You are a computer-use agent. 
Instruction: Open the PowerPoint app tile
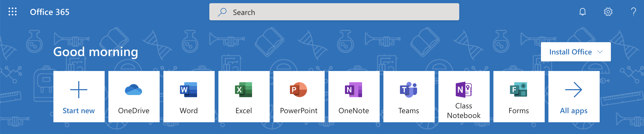coord(299,96)
